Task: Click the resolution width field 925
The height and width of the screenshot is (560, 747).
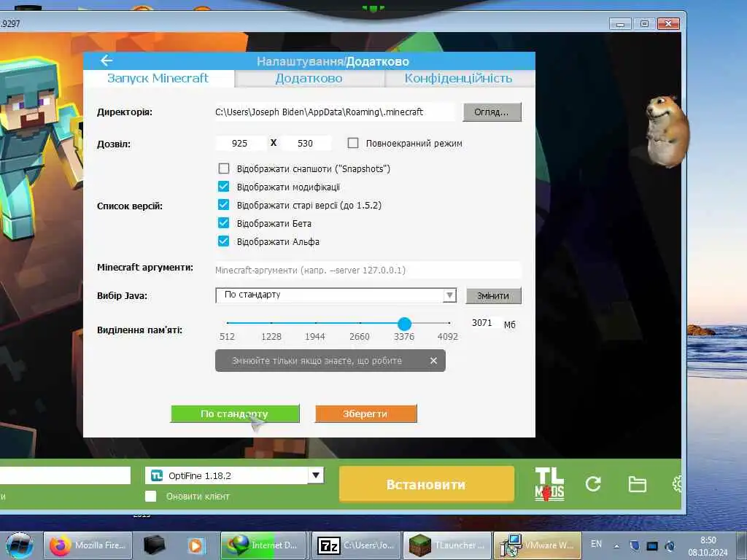Action: pyautogui.click(x=239, y=144)
